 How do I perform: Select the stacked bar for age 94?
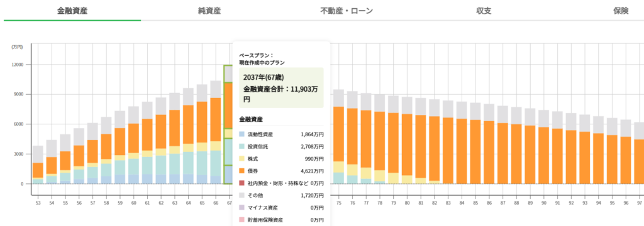tap(599, 150)
